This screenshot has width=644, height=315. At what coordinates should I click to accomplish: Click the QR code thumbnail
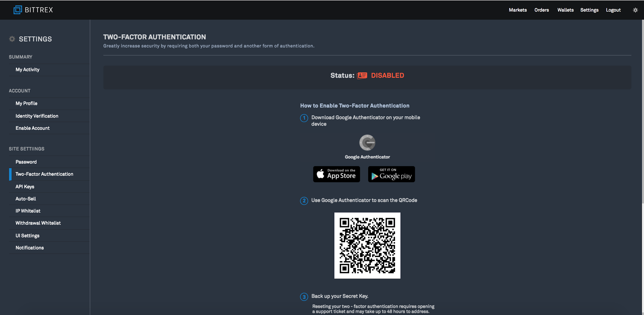tap(367, 245)
